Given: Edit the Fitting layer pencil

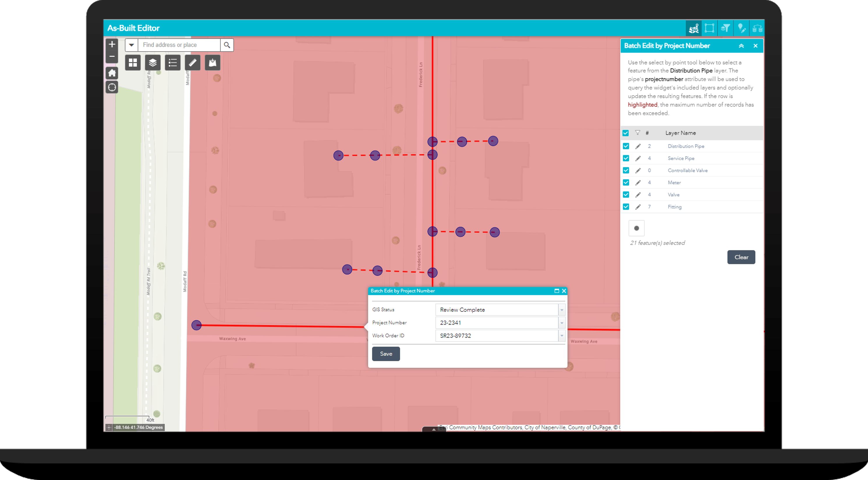Looking at the screenshot, I should (x=638, y=207).
